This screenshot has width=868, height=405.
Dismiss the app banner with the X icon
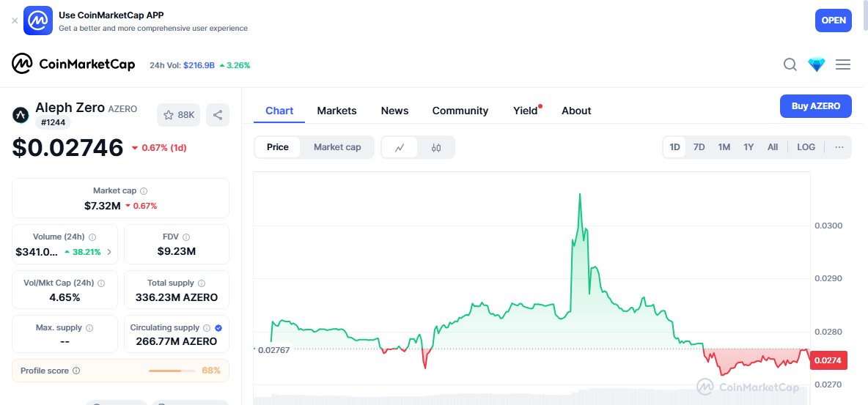click(x=15, y=21)
